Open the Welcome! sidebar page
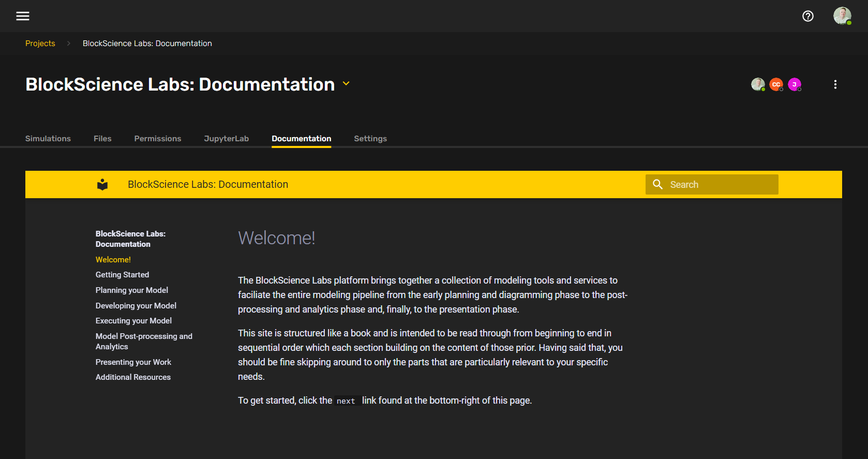 pos(113,260)
